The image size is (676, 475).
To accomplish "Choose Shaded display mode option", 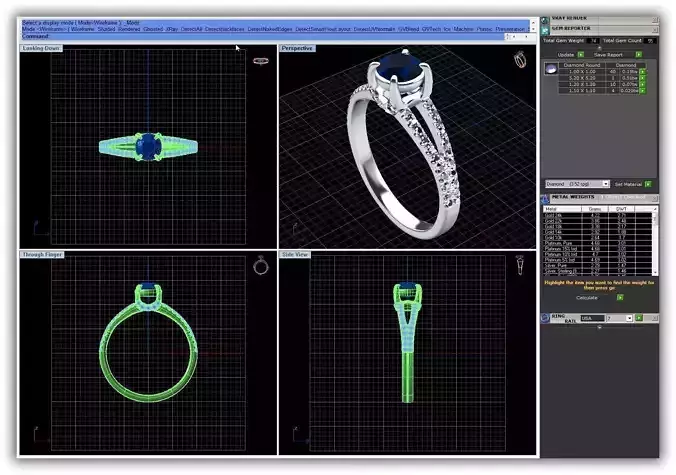I will coord(106,29).
